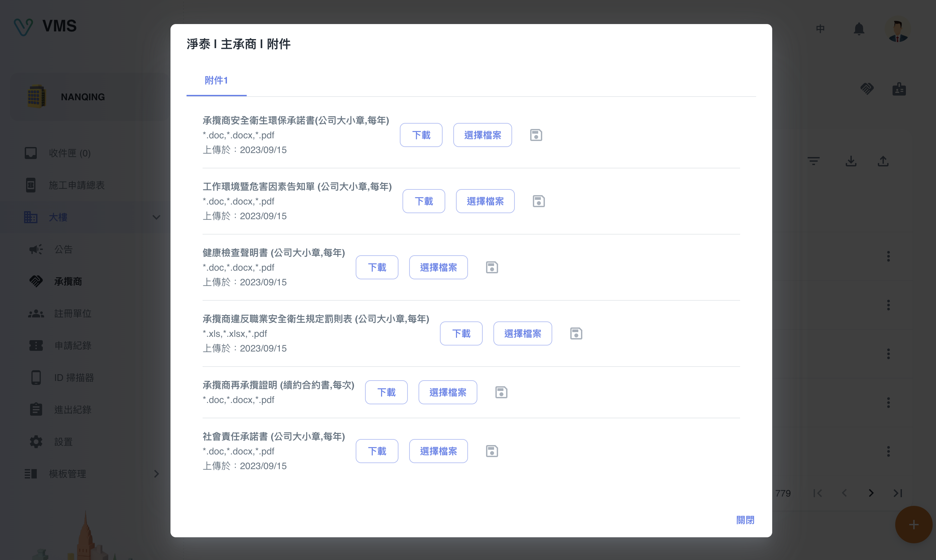This screenshot has width=936, height=560.
Task: Open 承攬商 in the sidebar
Action: coord(68,282)
